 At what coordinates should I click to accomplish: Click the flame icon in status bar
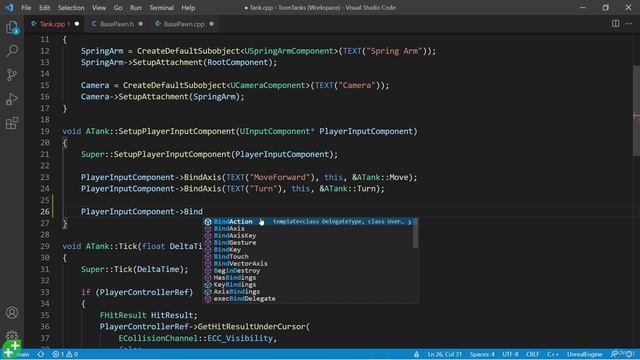pyautogui.click(x=416, y=354)
